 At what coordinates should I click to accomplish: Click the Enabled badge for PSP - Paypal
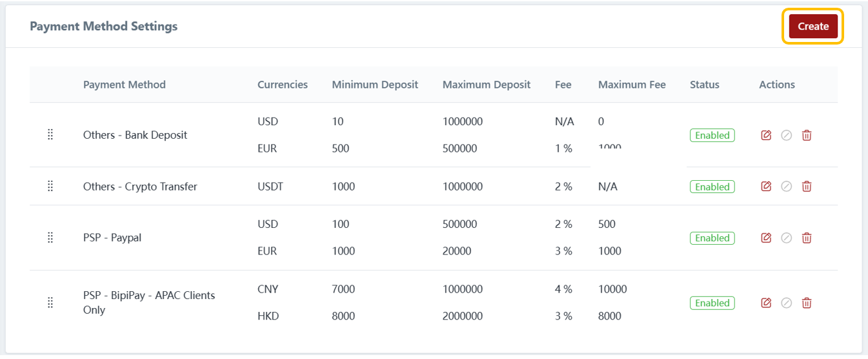click(x=712, y=238)
